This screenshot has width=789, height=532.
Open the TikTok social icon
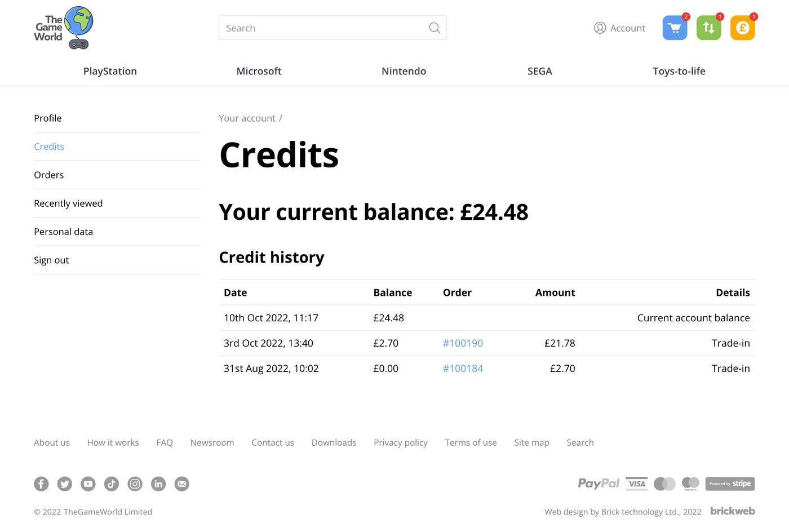(112, 484)
